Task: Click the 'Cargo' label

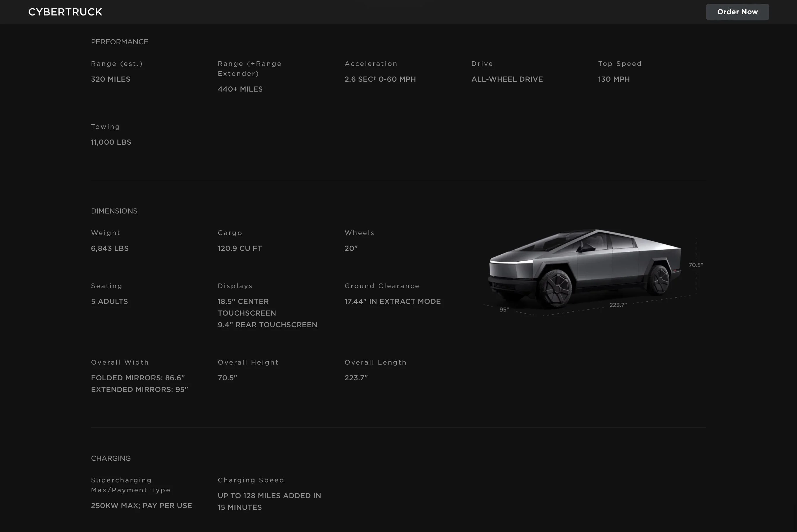Action: tap(230, 233)
